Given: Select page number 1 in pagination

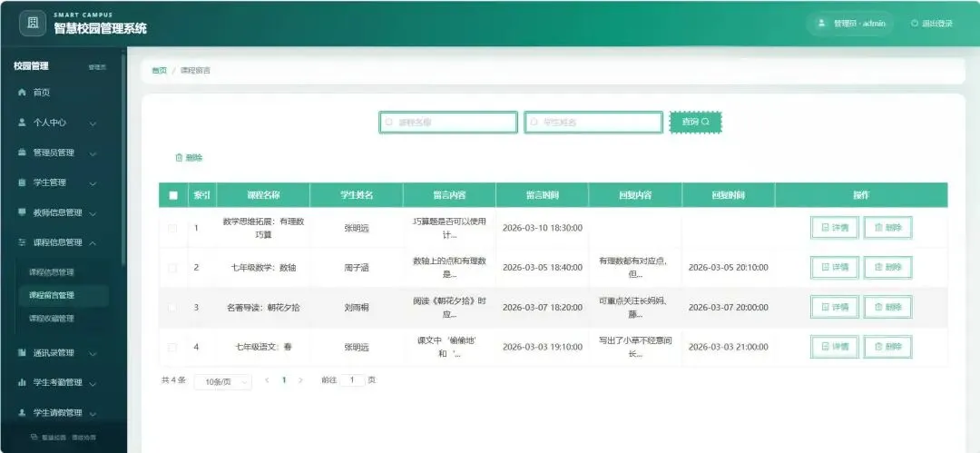Looking at the screenshot, I should tap(284, 379).
